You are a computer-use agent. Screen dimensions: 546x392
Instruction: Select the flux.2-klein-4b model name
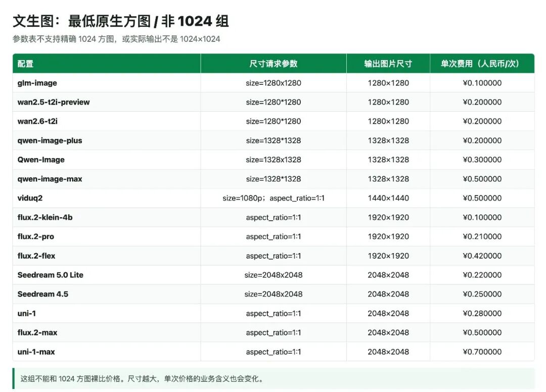pos(45,217)
